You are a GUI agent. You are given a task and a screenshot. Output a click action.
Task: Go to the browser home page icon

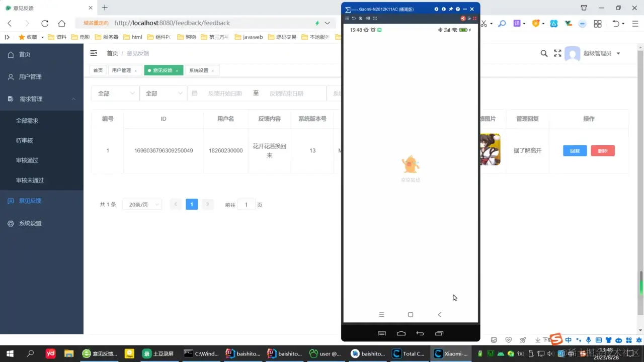[61, 23]
